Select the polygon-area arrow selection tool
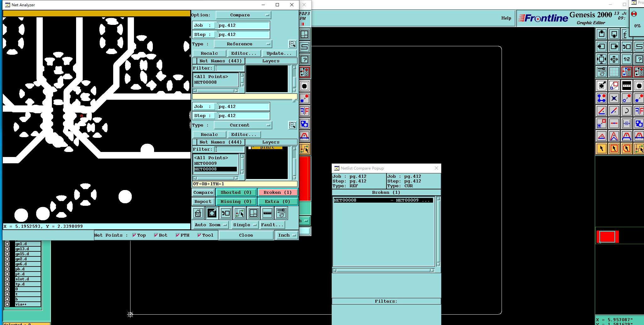Screen dimensions: 644x325 tap(627, 148)
